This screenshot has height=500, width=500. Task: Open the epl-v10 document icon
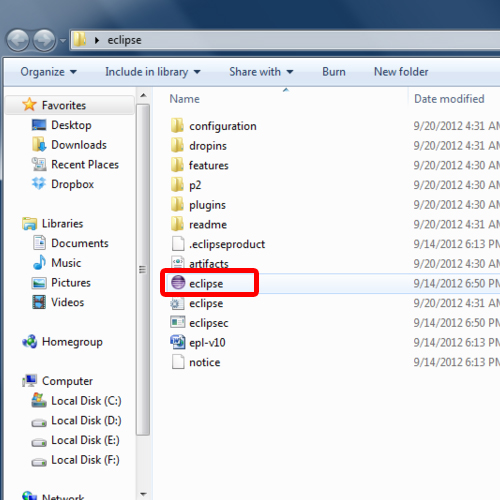tap(177, 342)
